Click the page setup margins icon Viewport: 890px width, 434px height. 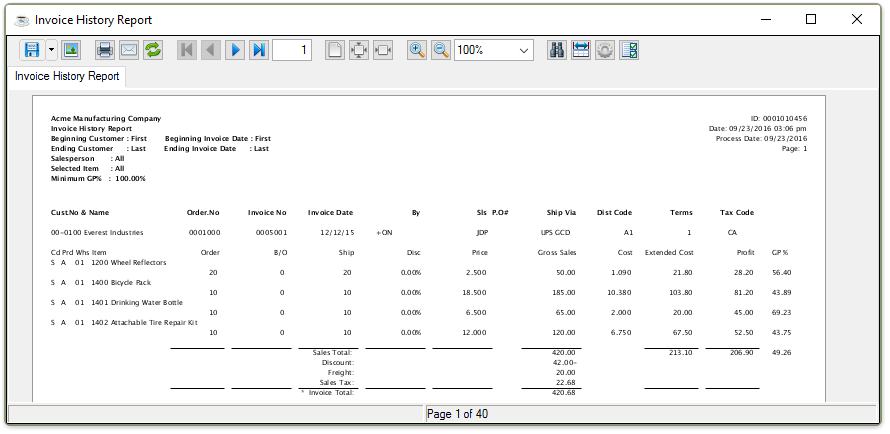pos(581,50)
